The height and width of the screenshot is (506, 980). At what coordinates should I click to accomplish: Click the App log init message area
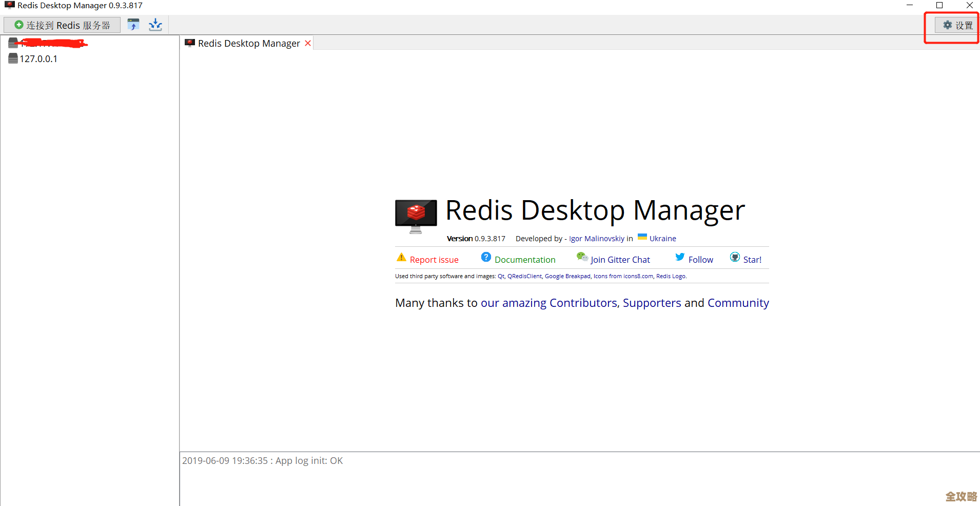(262, 461)
